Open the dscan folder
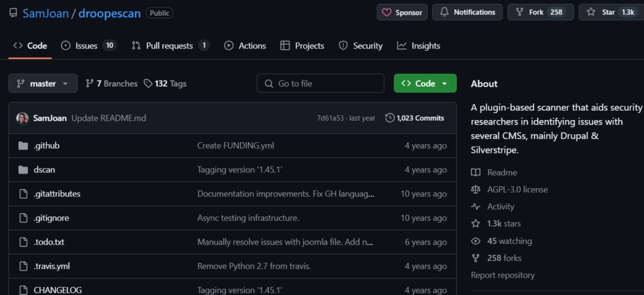Image resolution: width=644 pixels, height=295 pixels. 45,170
